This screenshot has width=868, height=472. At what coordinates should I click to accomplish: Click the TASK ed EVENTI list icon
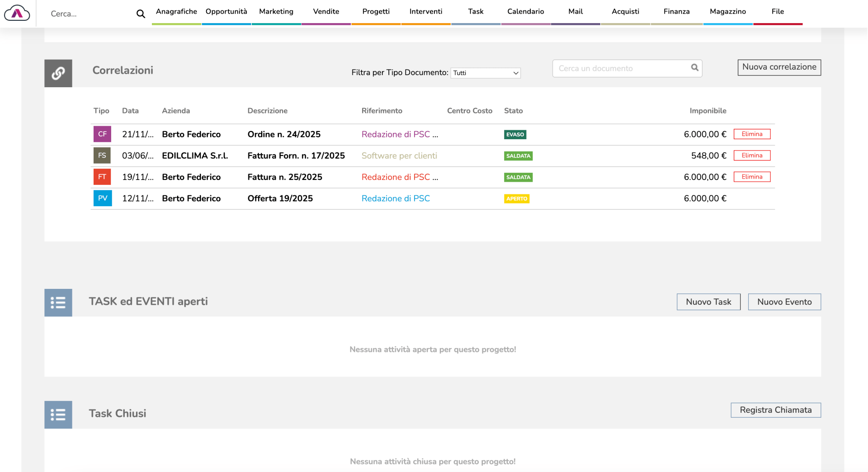pos(58,302)
